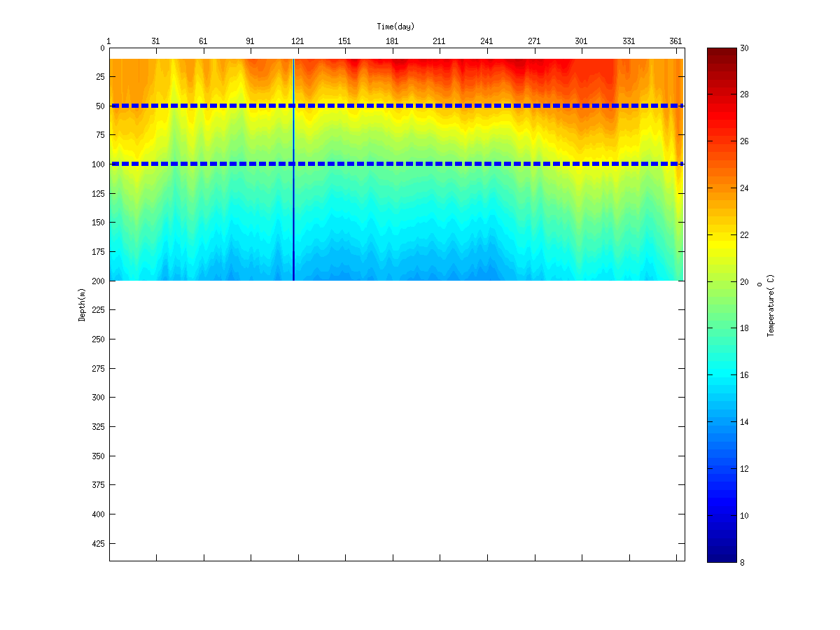840x630 pixels.
Task: Click the depth axis tick label 425
Action: [98, 543]
